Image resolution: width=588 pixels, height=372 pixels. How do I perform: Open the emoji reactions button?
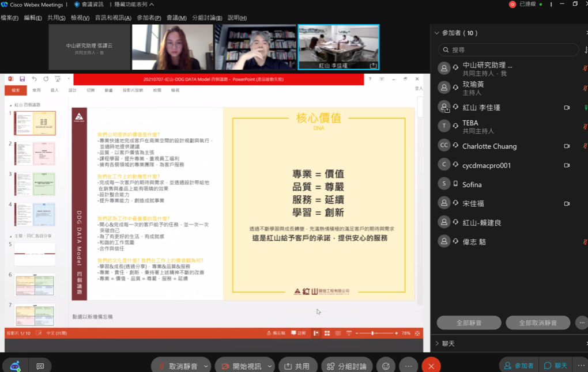(386, 366)
